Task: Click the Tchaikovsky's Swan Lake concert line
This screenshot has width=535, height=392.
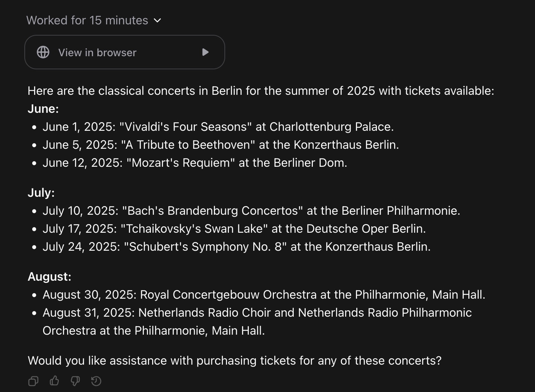Action: click(x=234, y=229)
